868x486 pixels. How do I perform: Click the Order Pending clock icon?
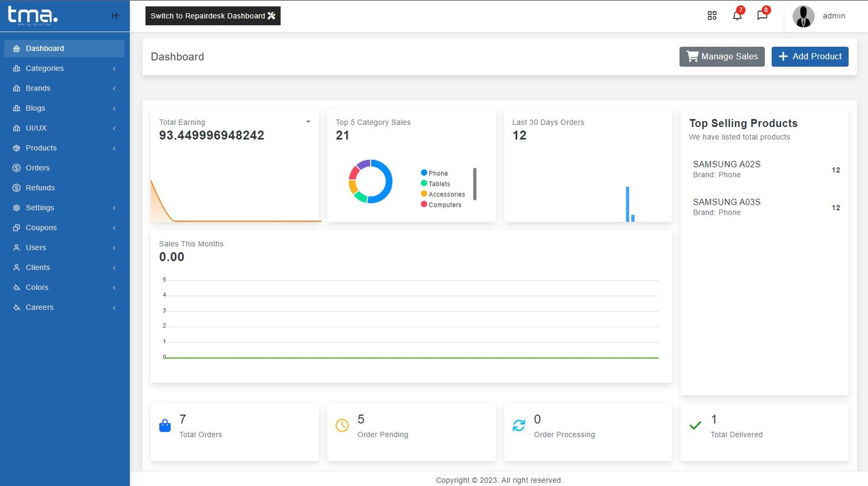point(342,426)
